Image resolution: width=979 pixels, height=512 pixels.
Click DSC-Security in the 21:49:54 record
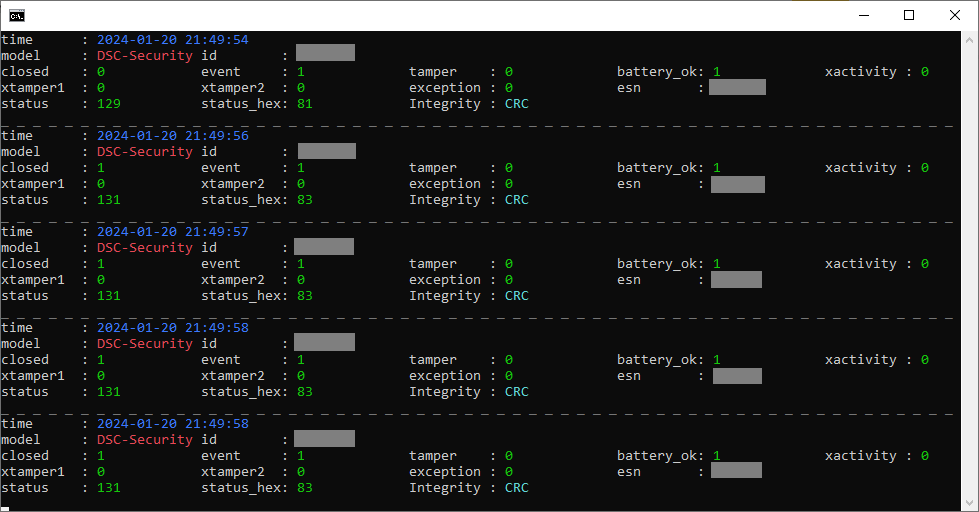[145, 56]
